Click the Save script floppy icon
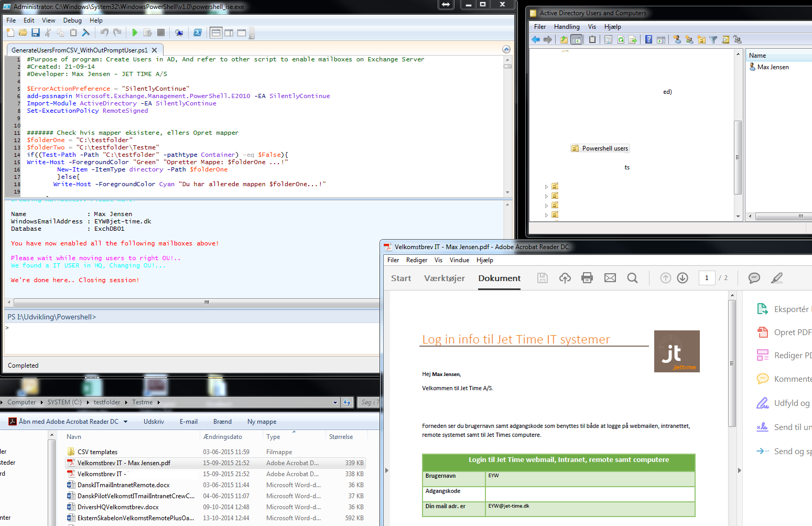The image size is (812, 526). 36,33
